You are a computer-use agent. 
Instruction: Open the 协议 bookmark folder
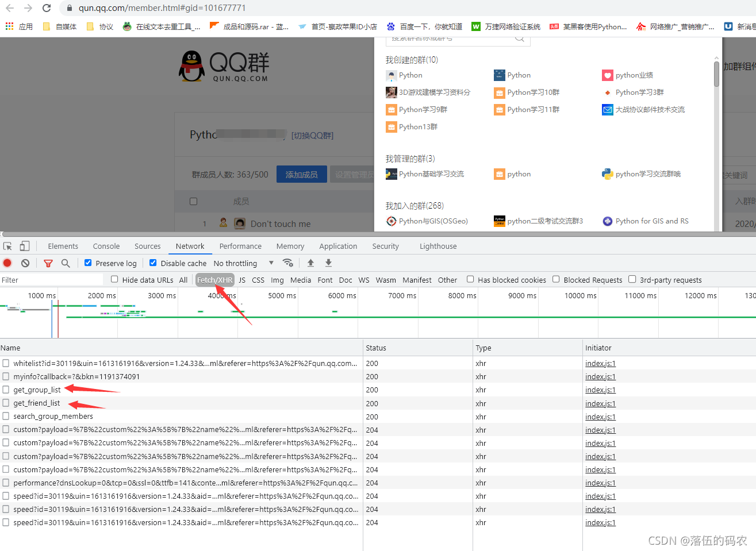point(99,26)
